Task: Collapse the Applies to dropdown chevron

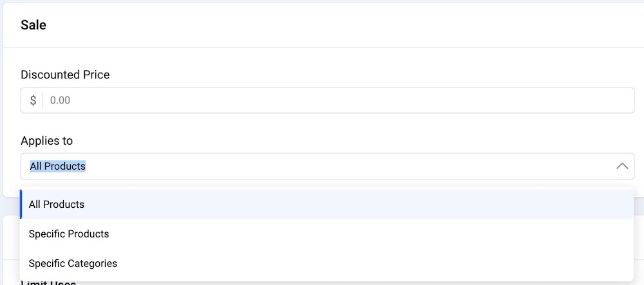Action: pos(621,166)
